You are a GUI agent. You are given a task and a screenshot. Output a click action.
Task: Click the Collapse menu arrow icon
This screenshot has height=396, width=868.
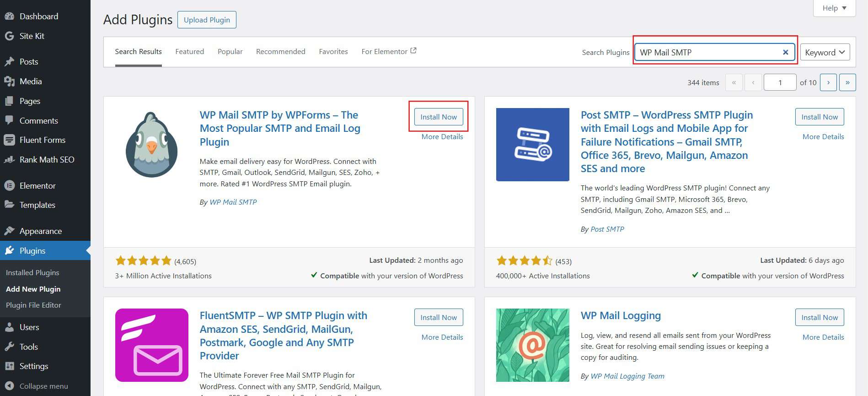[9, 386]
